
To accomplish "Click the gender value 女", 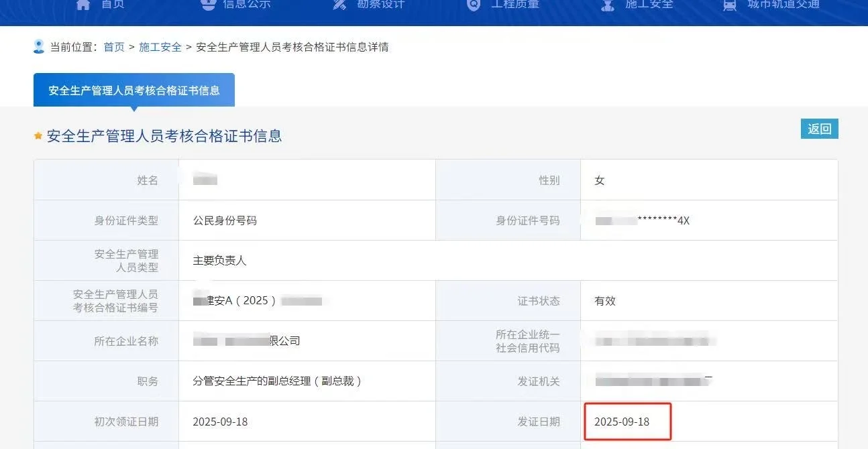I will (x=600, y=180).
